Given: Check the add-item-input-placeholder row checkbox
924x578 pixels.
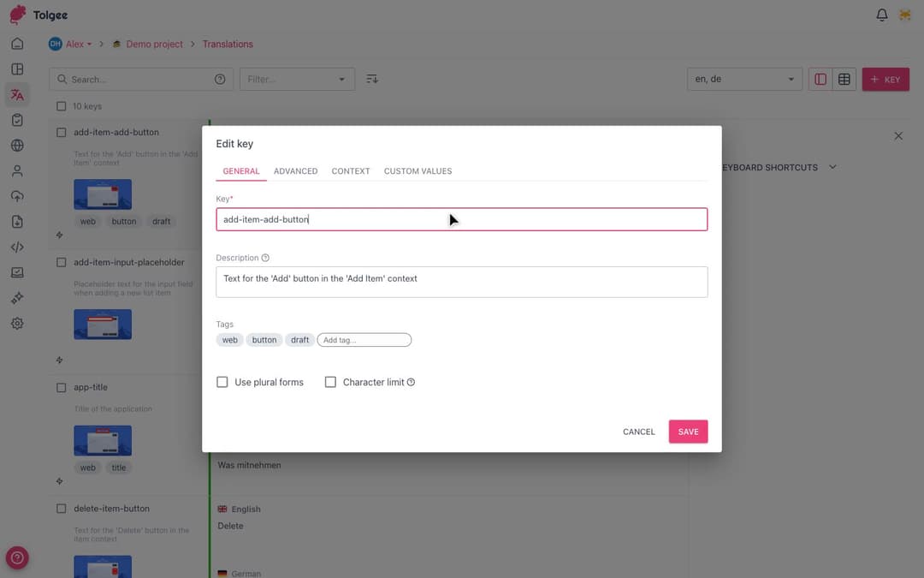Looking at the screenshot, I should [x=62, y=262].
